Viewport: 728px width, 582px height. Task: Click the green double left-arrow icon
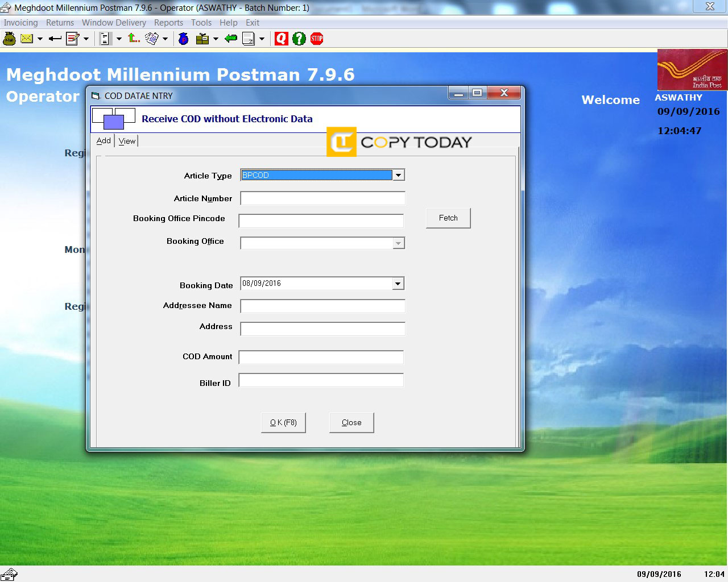click(x=231, y=39)
